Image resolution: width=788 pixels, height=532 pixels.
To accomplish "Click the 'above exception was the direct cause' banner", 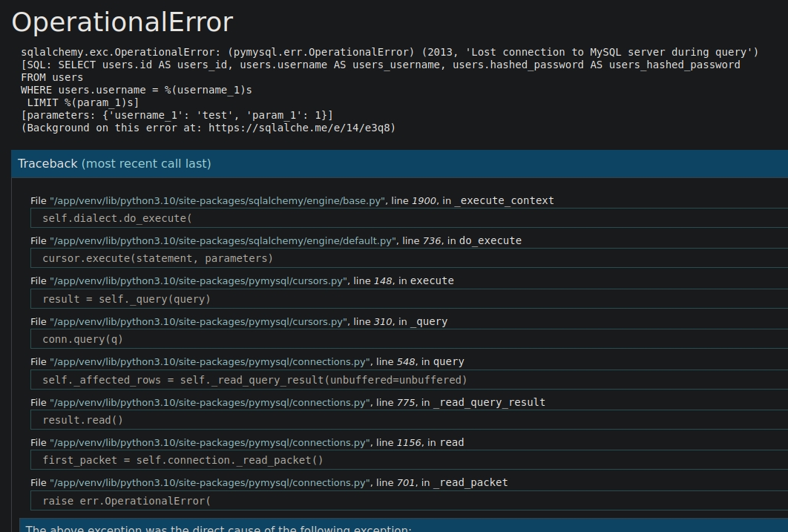I will [x=218, y=527].
